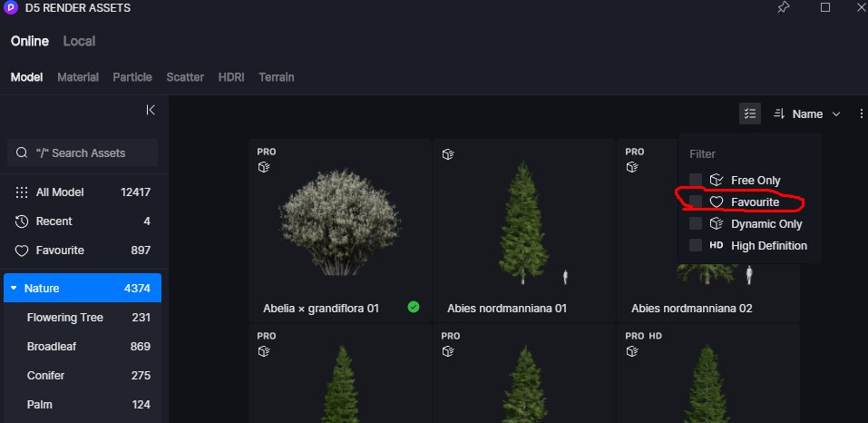
Task: Click the box icon next to Free Only
Action: tap(717, 180)
